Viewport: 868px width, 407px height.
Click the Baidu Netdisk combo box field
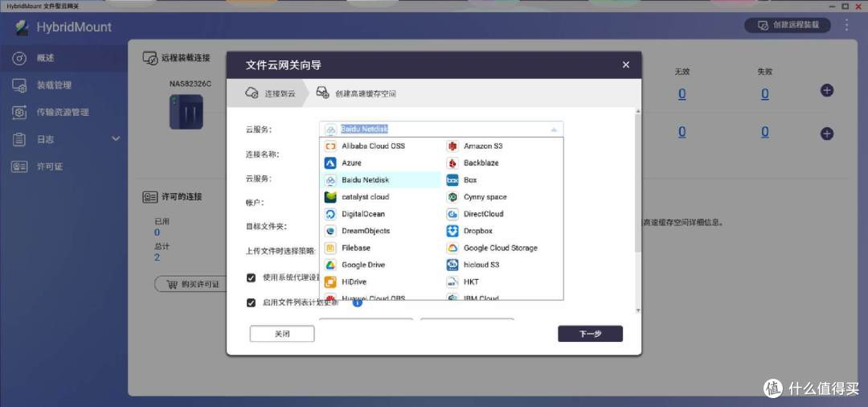(441, 129)
